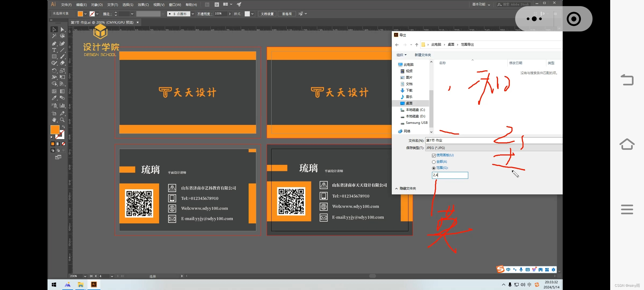Screen dimensions: 644x290
Task: Set None fill mode below swatches
Action: (x=64, y=144)
